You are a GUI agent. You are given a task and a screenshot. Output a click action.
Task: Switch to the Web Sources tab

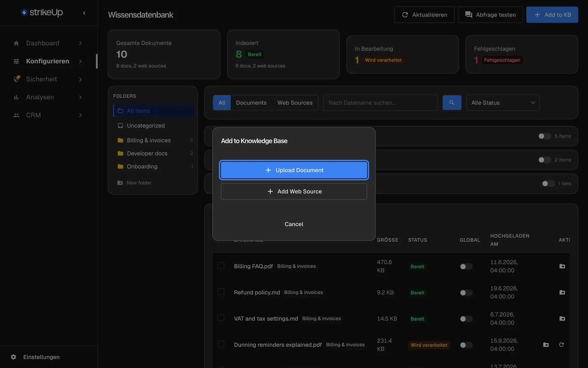point(295,103)
